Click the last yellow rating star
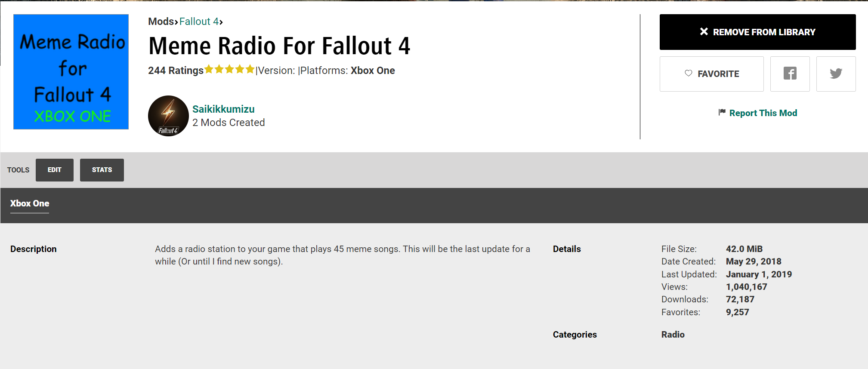The height and width of the screenshot is (369, 868). (250, 69)
